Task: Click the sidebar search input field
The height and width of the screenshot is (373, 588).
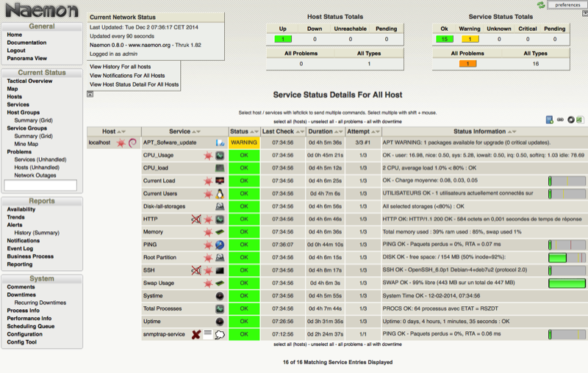Action: click(x=40, y=186)
